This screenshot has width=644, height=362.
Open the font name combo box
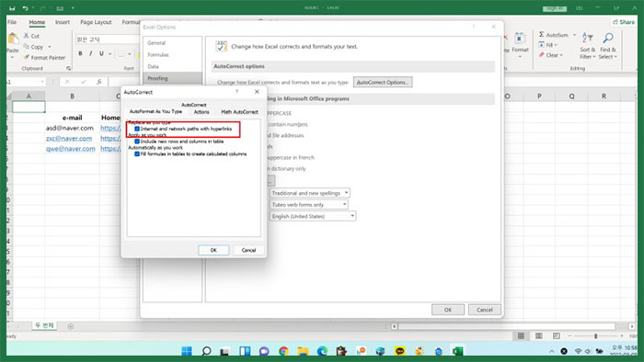click(x=108, y=40)
